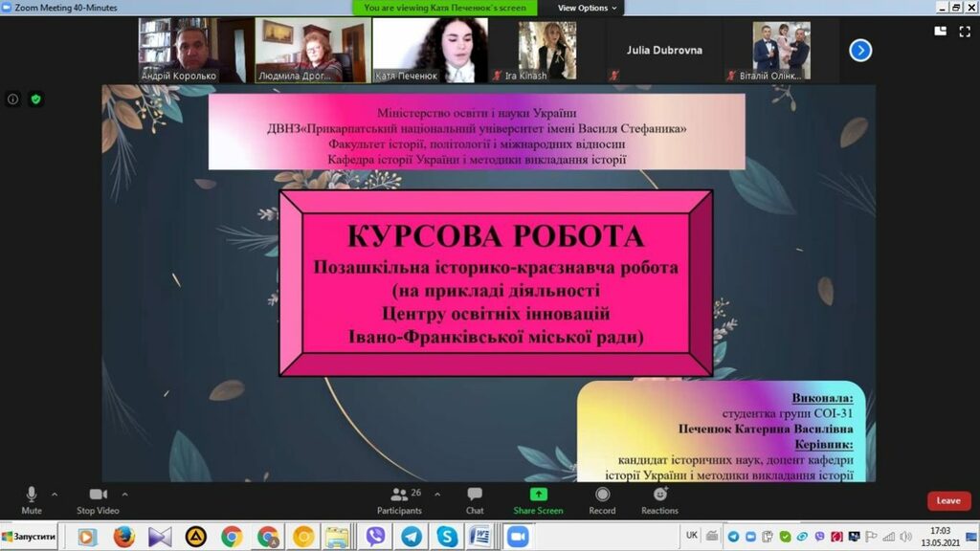Expand video options arrow beside Stop Video
This screenshot has height=551, width=980.
point(125,495)
